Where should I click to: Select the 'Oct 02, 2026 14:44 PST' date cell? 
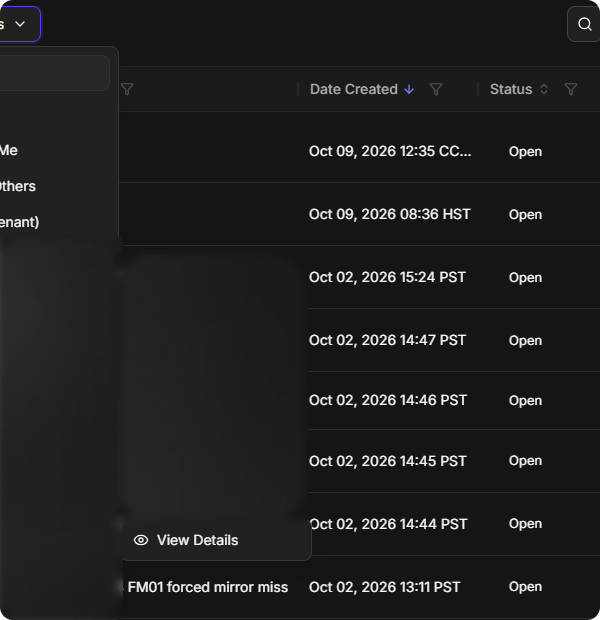[388, 524]
